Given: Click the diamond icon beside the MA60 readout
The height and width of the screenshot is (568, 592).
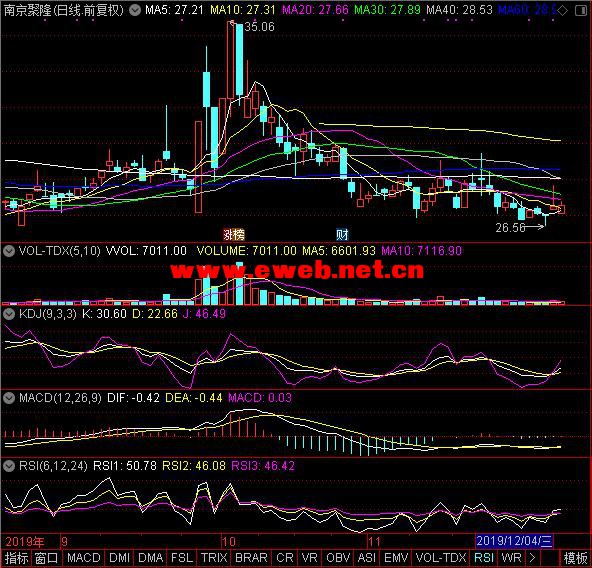Looking at the screenshot, I should point(562,11).
